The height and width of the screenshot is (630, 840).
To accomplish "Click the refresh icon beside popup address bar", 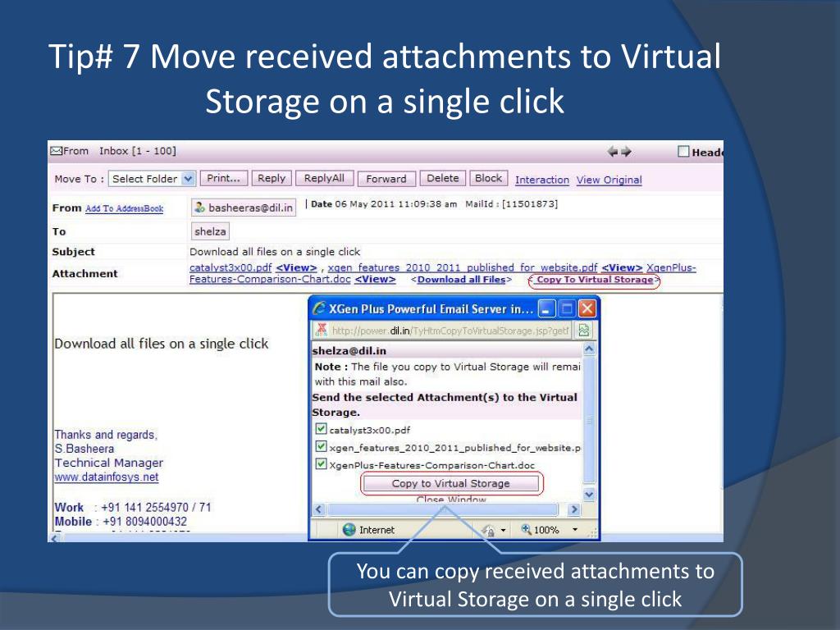I will [583, 331].
